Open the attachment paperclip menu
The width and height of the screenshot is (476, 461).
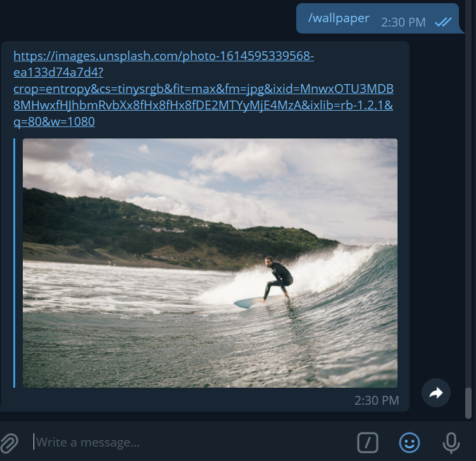pos(9,443)
